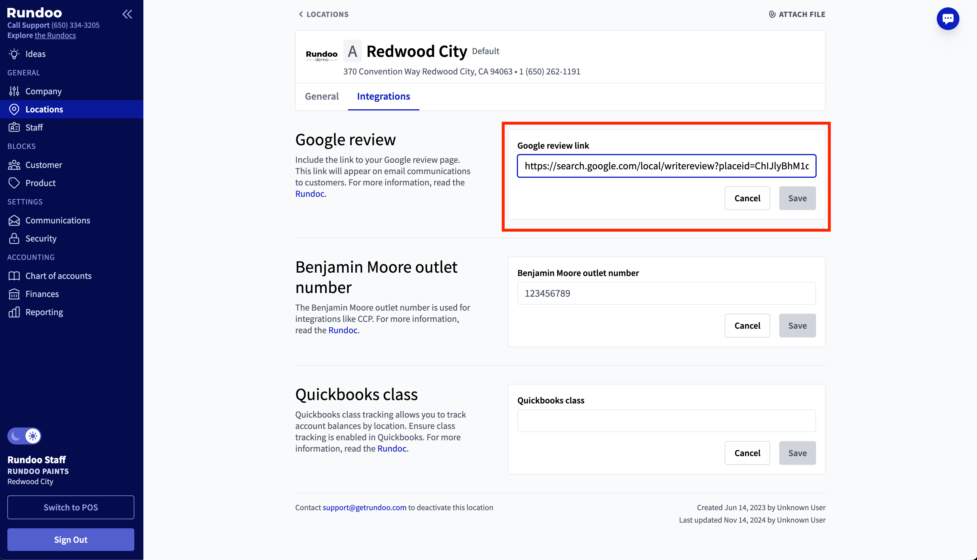This screenshot has height=560, width=977.
Task: Click the Security padlock icon
Action: [14, 238]
